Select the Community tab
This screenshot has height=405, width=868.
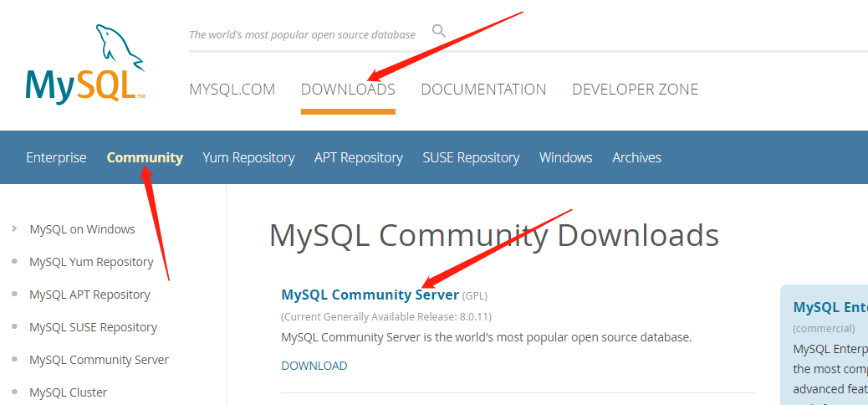pyautogui.click(x=145, y=157)
